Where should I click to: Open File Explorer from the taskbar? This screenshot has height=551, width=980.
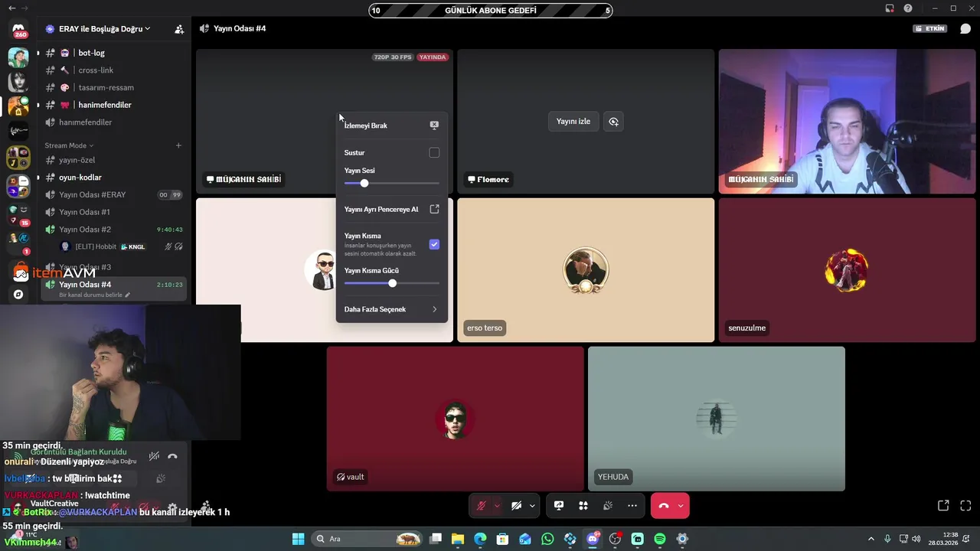pyautogui.click(x=458, y=539)
